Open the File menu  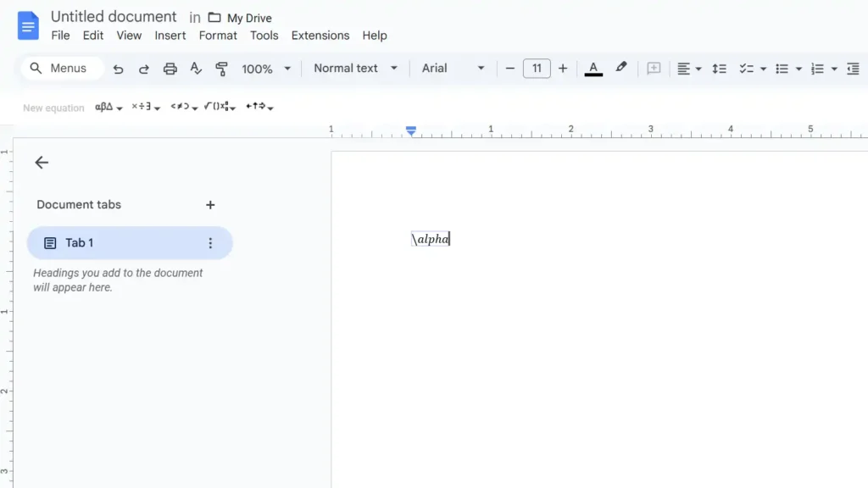pyautogui.click(x=60, y=36)
